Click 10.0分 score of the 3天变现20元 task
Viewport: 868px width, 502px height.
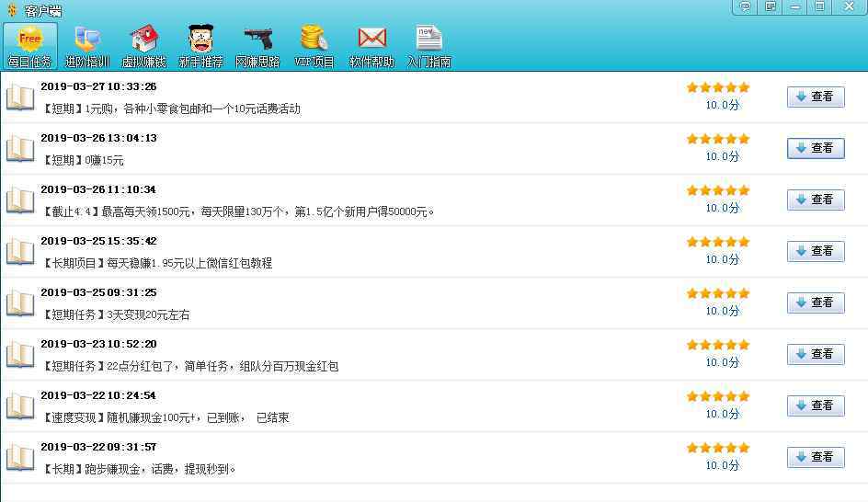[x=723, y=311]
